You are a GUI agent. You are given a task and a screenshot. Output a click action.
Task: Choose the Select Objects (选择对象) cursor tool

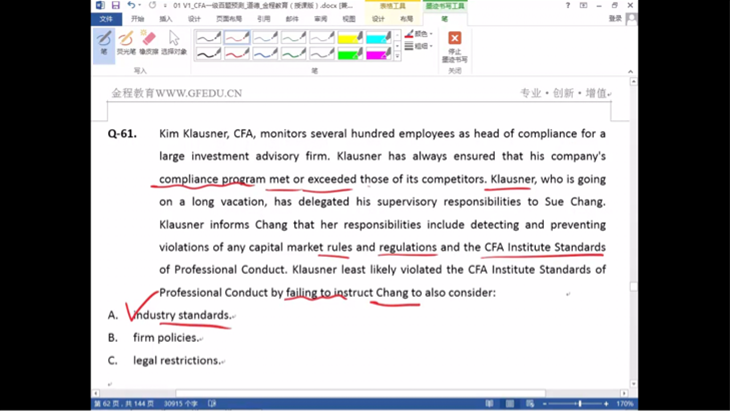(x=174, y=43)
